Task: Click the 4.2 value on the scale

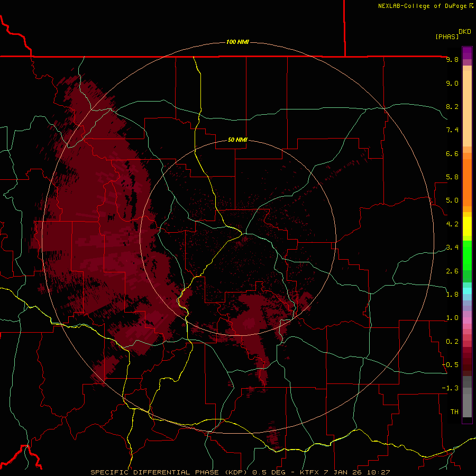Action: pyautogui.click(x=452, y=224)
